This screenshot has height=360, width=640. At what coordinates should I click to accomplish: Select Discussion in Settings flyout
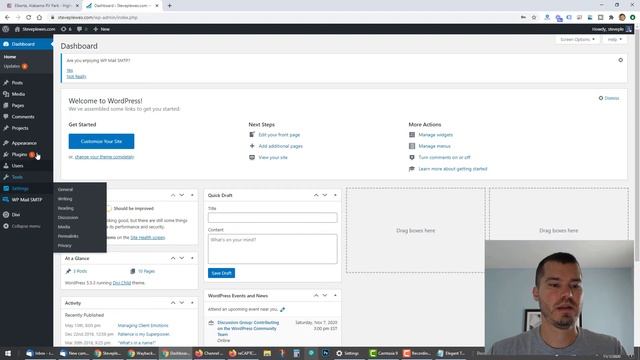tap(68, 218)
